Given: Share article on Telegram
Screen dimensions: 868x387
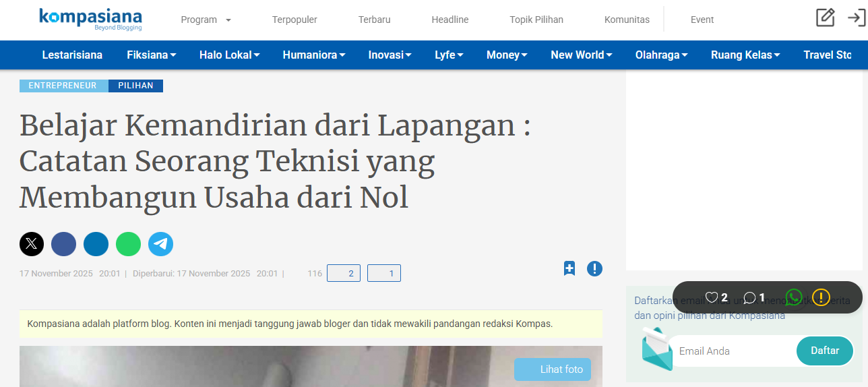Looking at the screenshot, I should pos(161,244).
